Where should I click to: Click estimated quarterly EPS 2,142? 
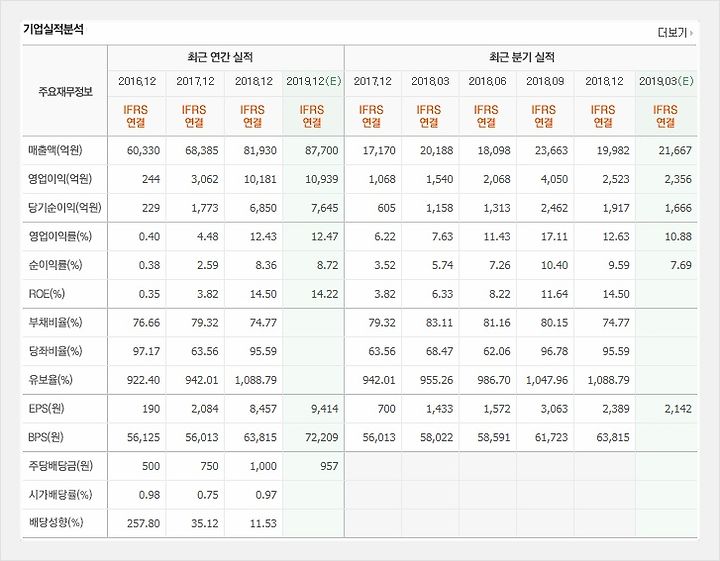click(678, 409)
